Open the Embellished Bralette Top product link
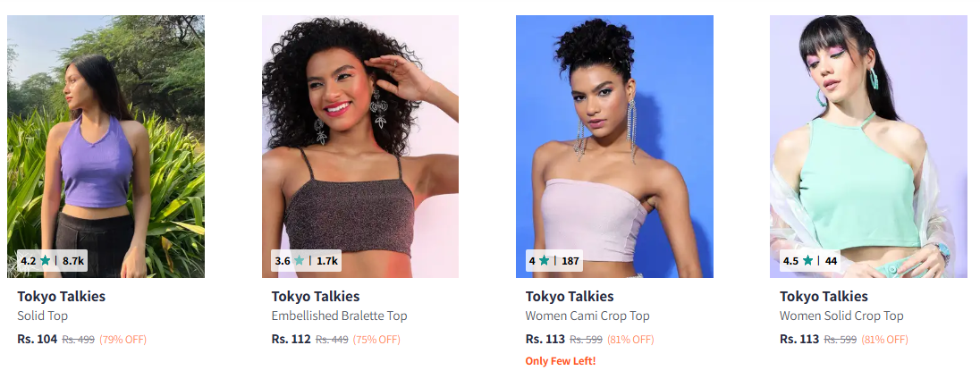The height and width of the screenshot is (379, 980). [340, 316]
